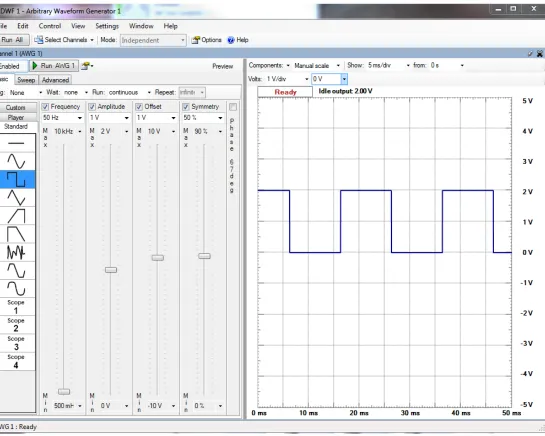Open the Help menu in menu bar
The image size is (545, 436).
click(170, 26)
